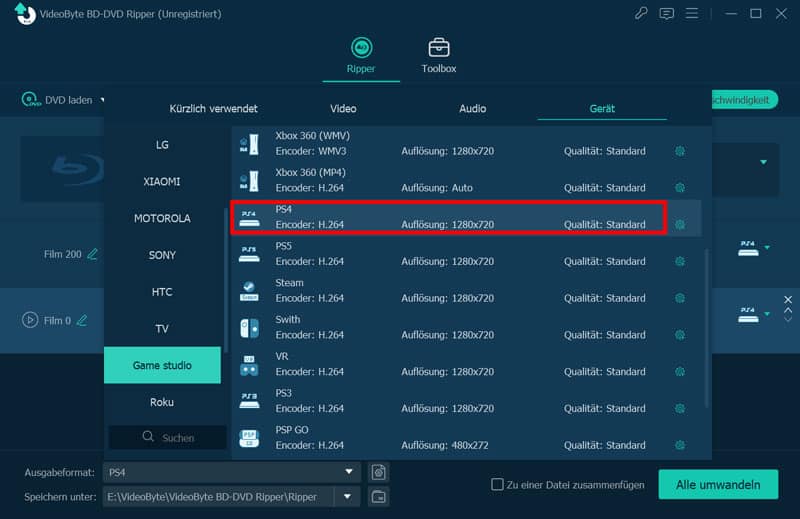
Task: Open settings gear for PS3 profile
Action: [x=680, y=408]
